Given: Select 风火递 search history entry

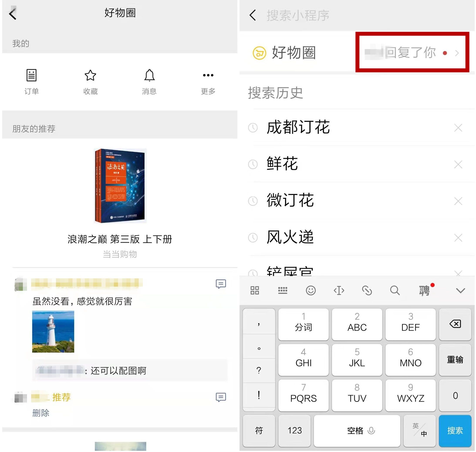Looking at the screenshot, I should [x=290, y=237].
